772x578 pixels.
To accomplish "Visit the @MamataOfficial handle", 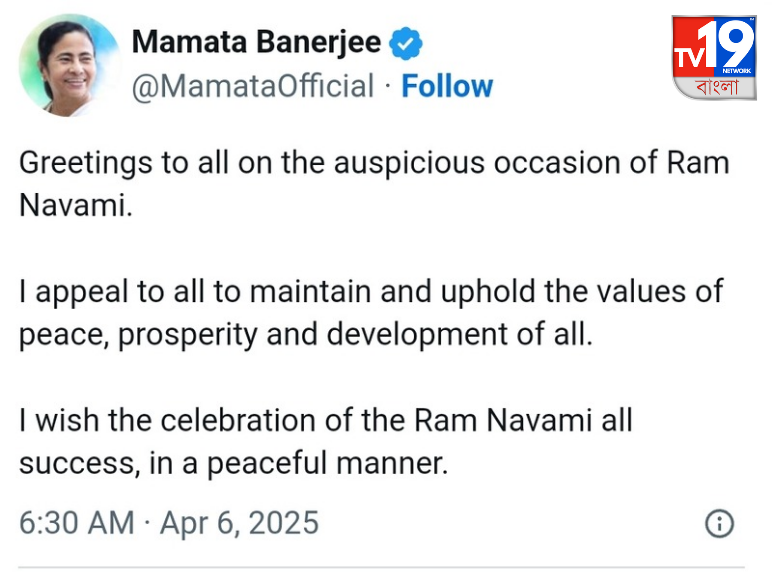I will click(253, 87).
